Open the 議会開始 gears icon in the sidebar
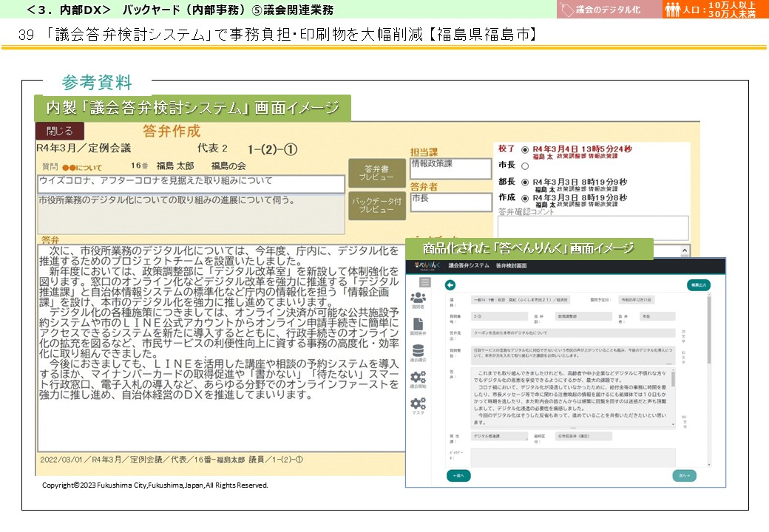Screen dimensions: 769x532 pos(418,377)
